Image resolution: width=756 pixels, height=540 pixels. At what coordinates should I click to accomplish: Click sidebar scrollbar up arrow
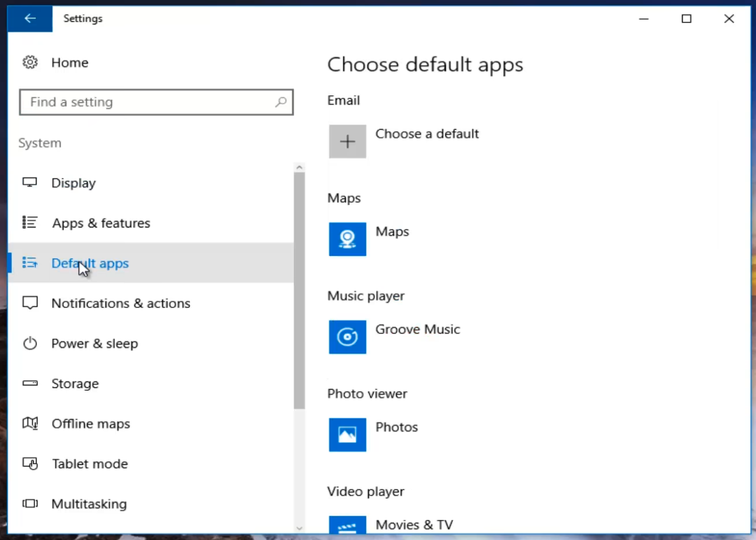pyautogui.click(x=299, y=168)
